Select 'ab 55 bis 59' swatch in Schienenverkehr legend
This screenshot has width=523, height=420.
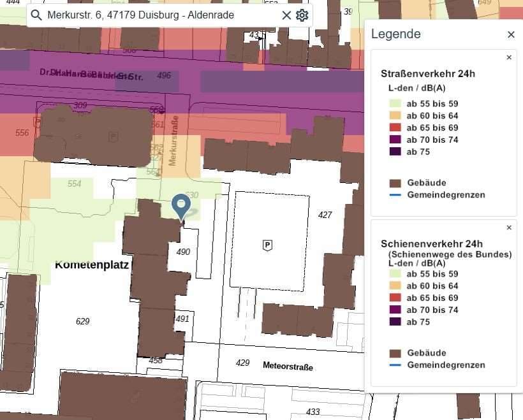click(395, 274)
